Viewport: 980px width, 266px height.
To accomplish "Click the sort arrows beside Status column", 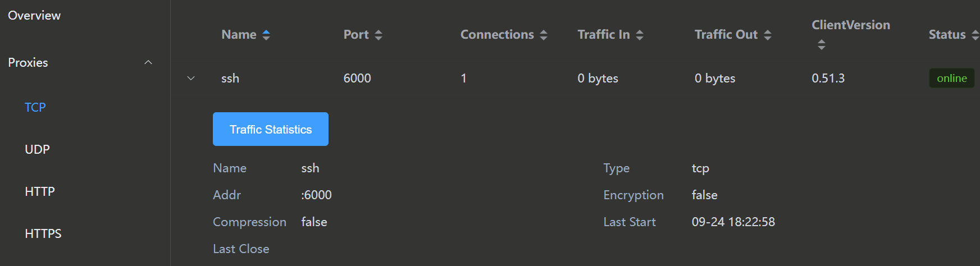I will pyautogui.click(x=975, y=35).
